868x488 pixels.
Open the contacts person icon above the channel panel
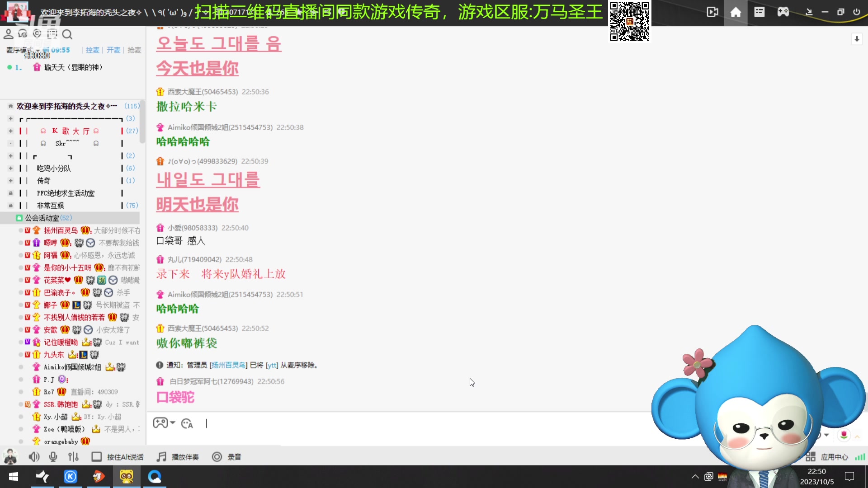pyautogui.click(x=8, y=34)
